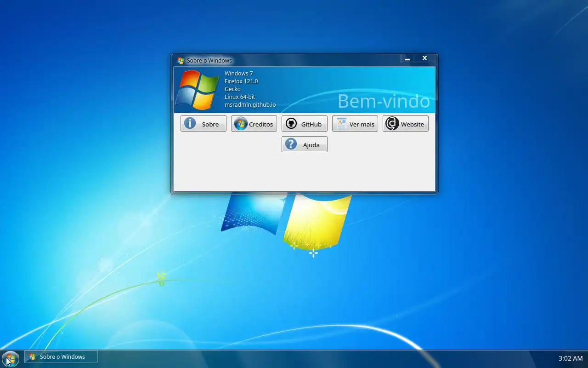The image size is (588, 368).
Task: Click the Sobre o Windows title text
Action: (x=209, y=61)
